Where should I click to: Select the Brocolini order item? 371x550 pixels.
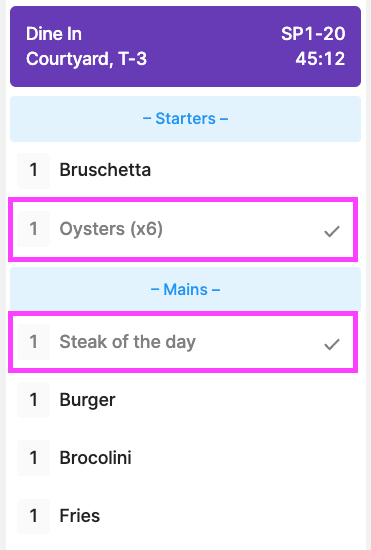(186, 458)
